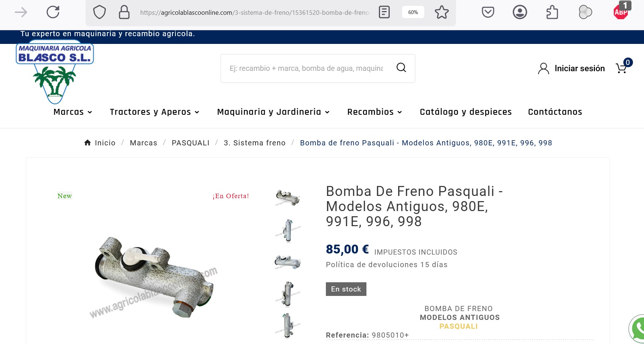Image resolution: width=644 pixels, height=345 pixels.
Task: Expand the Tractores y Aperos dropdown
Action: coord(154,112)
